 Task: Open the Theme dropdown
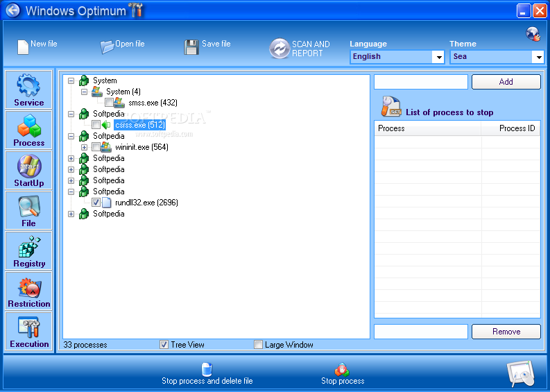tap(538, 57)
